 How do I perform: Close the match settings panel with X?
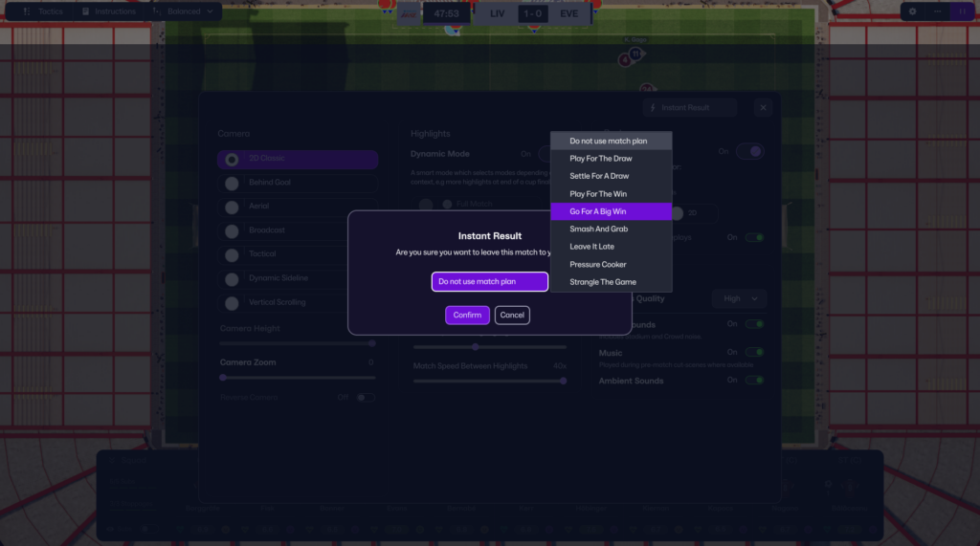763,108
